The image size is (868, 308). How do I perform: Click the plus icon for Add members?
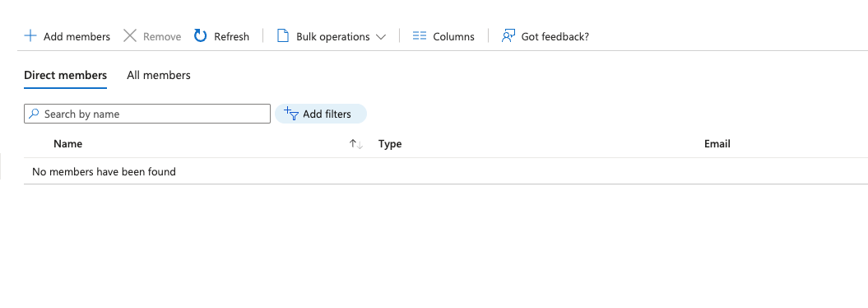click(30, 36)
